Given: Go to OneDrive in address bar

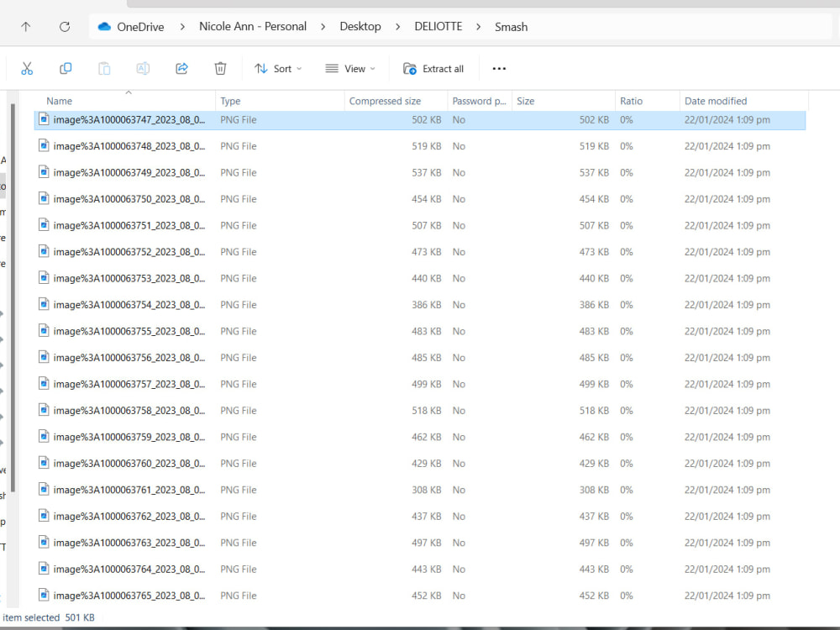Looking at the screenshot, I should (x=140, y=27).
